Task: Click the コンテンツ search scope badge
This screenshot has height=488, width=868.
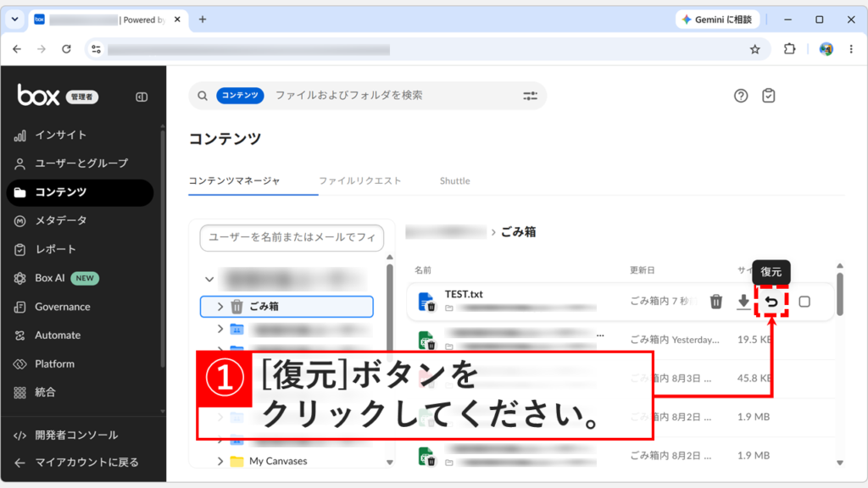Action: coord(240,95)
